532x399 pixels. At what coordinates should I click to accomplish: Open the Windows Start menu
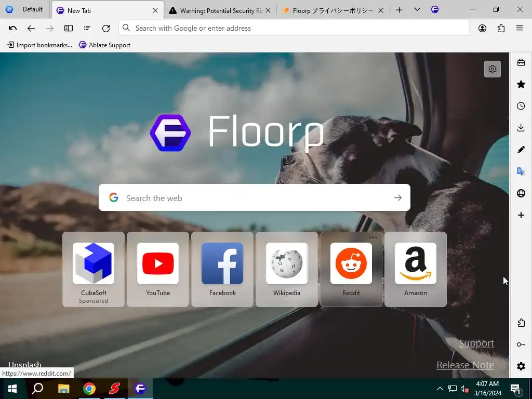pyautogui.click(x=12, y=389)
